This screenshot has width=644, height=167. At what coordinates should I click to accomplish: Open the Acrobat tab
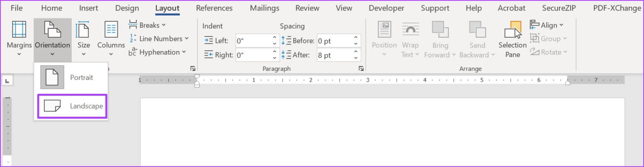point(512,8)
